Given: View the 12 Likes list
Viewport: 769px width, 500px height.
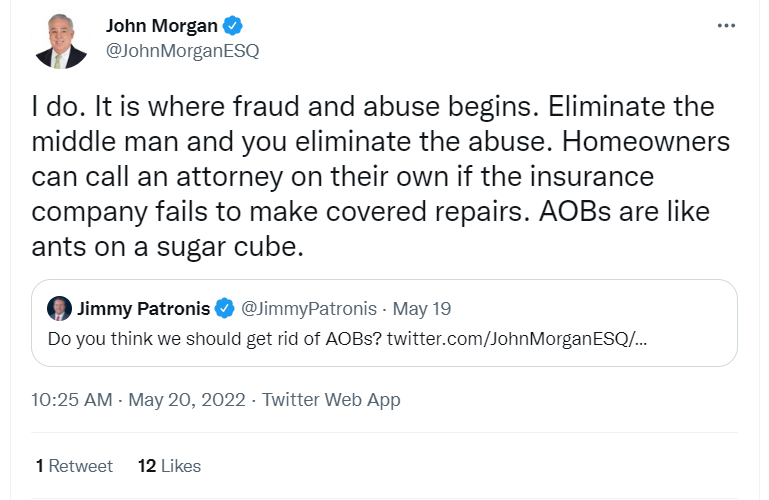Looking at the screenshot, I should pos(169,466).
